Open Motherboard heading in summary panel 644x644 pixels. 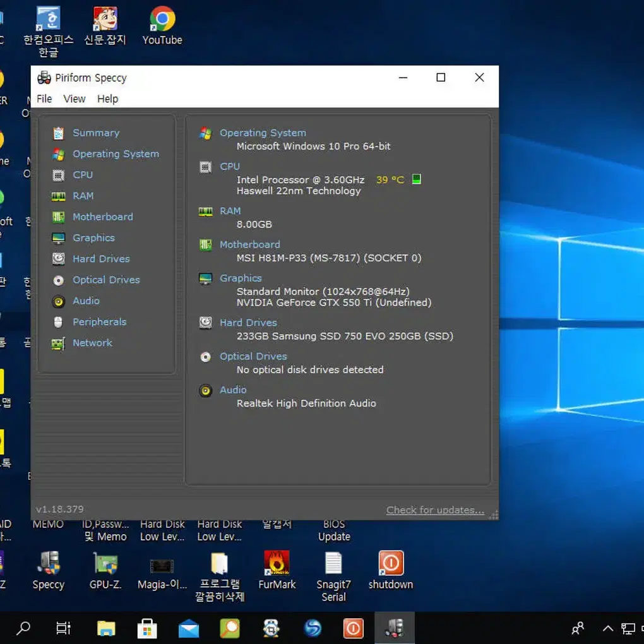click(250, 245)
